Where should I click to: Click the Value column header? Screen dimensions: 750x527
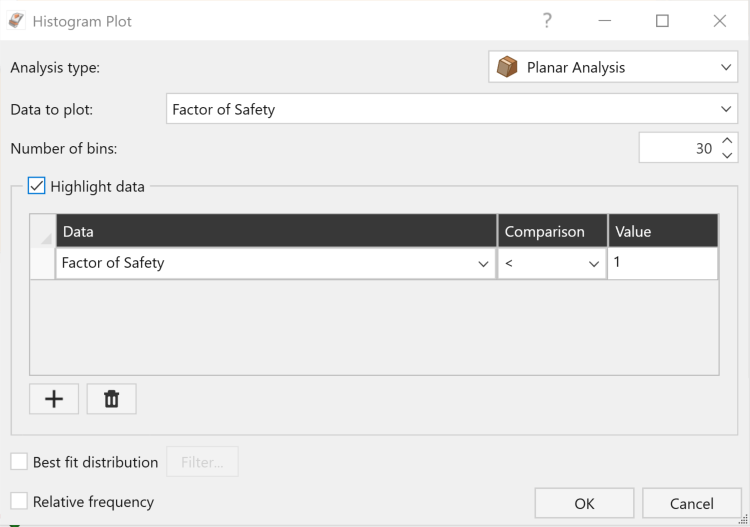[663, 231]
